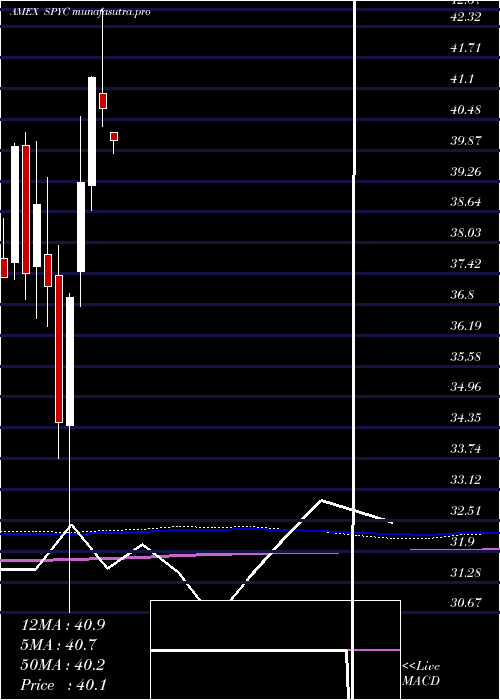Click the 36.8 price axis label

[x=463, y=295]
